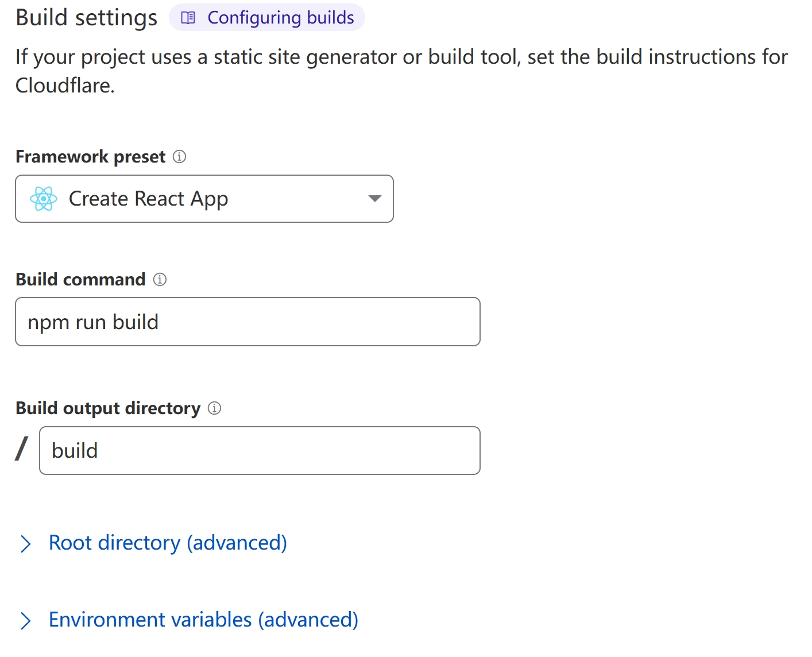Click the Build command label text
The image size is (812, 657).
click(80, 280)
